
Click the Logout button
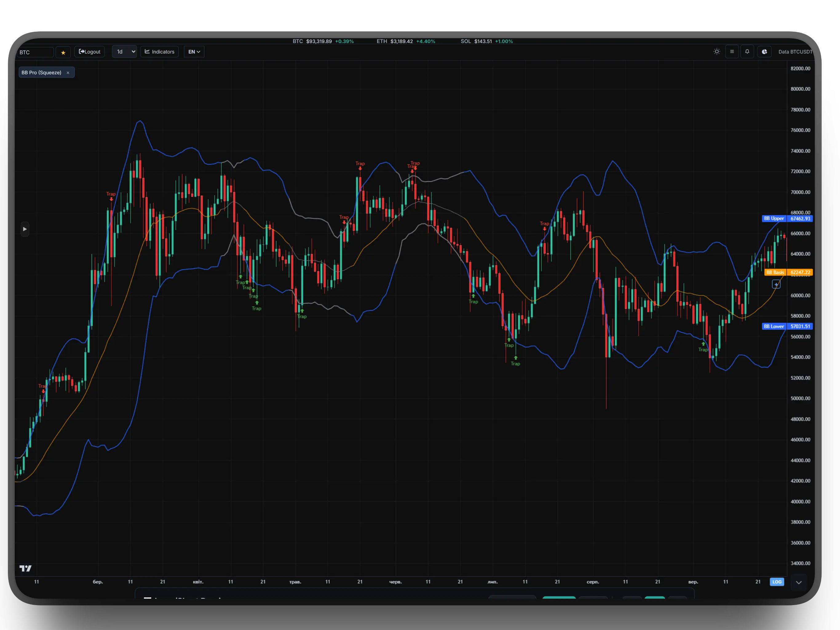tap(89, 52)
